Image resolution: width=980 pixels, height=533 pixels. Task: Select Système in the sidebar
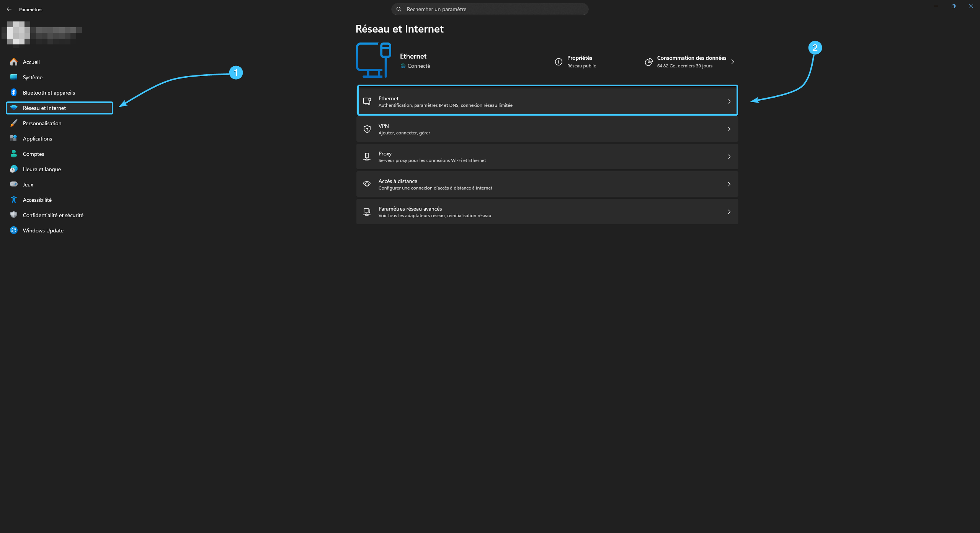click(33, 77)
